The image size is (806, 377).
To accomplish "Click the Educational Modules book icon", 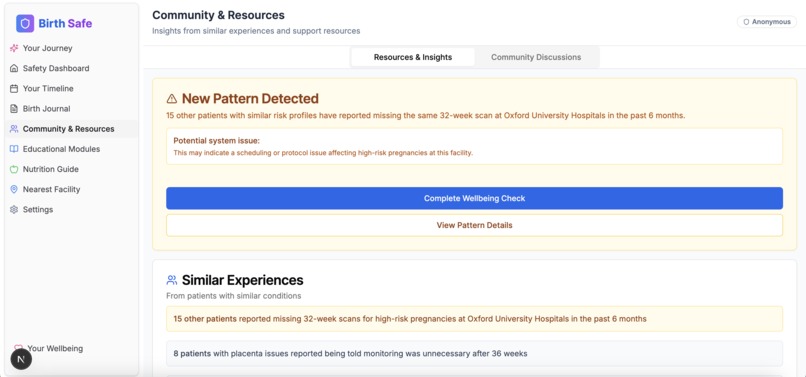I will tap(14, 149).
